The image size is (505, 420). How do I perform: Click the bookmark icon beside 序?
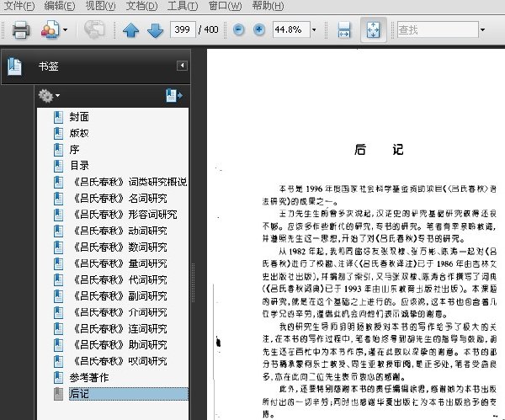point(58,150)
